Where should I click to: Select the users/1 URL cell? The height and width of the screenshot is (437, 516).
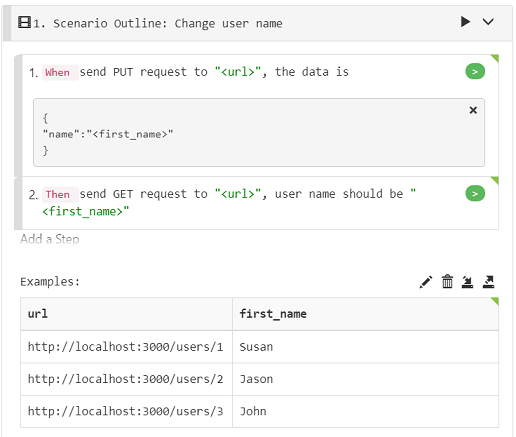126,347
